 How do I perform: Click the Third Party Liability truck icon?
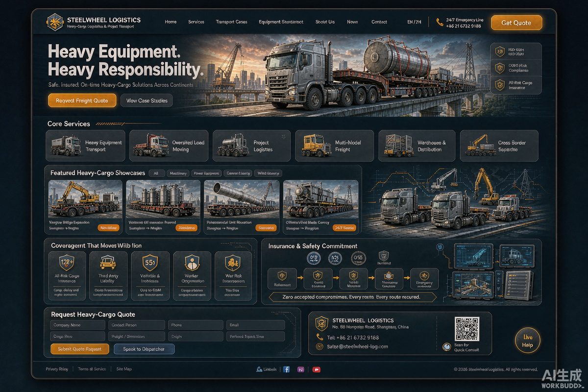tap(108, 263)
